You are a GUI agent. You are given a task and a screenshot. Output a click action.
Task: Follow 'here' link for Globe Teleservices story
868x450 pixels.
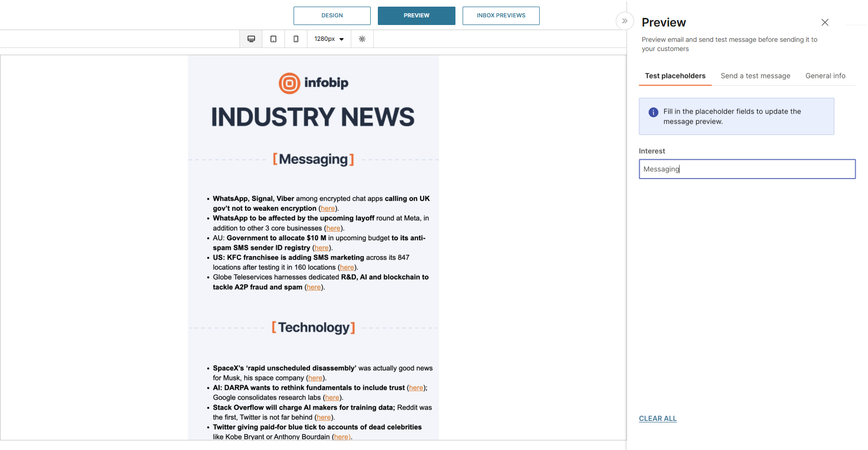click(x=314, y=287)
